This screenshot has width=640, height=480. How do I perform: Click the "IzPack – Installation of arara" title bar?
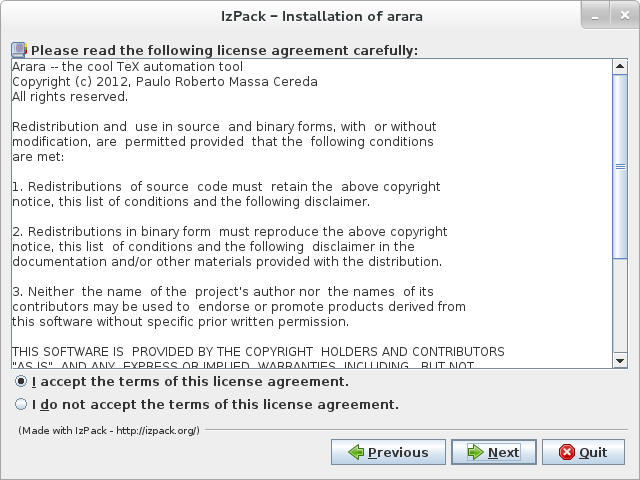(x=320, y=16)
